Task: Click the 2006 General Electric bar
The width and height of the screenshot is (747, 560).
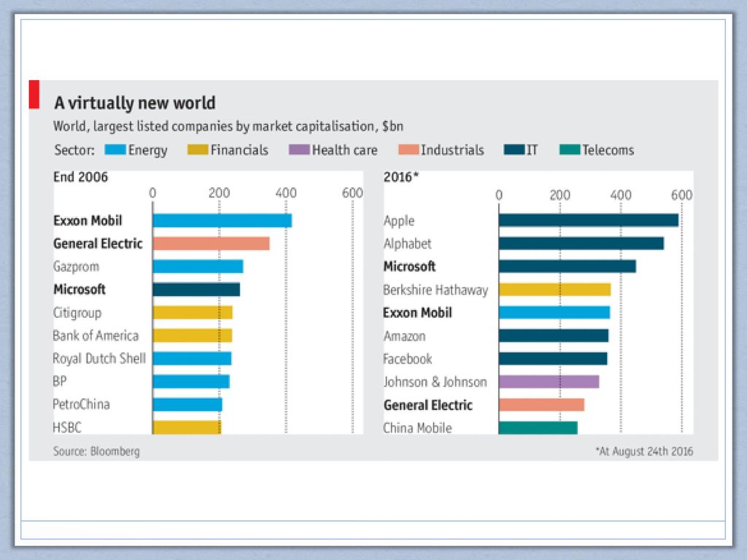Action: click(x=211, y=244)
